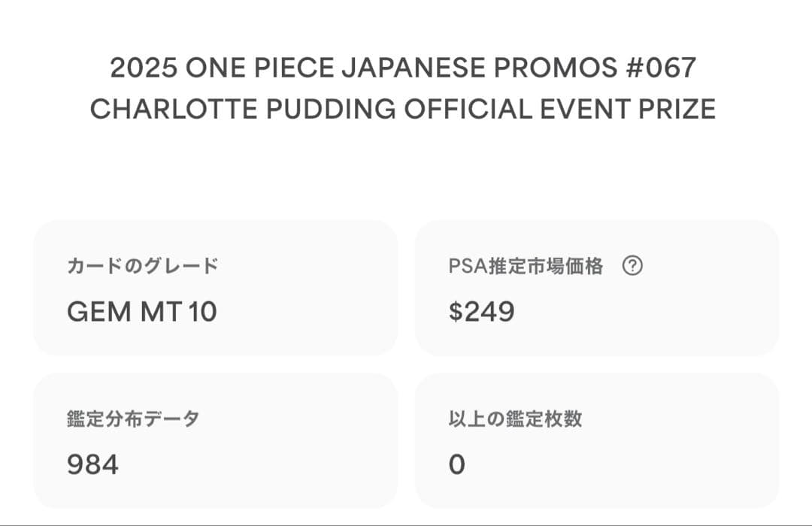Select the GEM MT 10 grade value

point(142,312)
